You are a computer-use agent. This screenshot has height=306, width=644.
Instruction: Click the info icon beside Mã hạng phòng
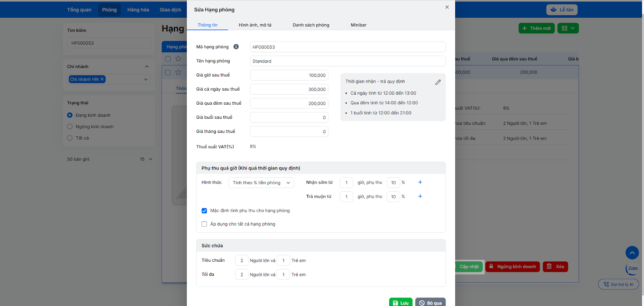click(236, 47)
